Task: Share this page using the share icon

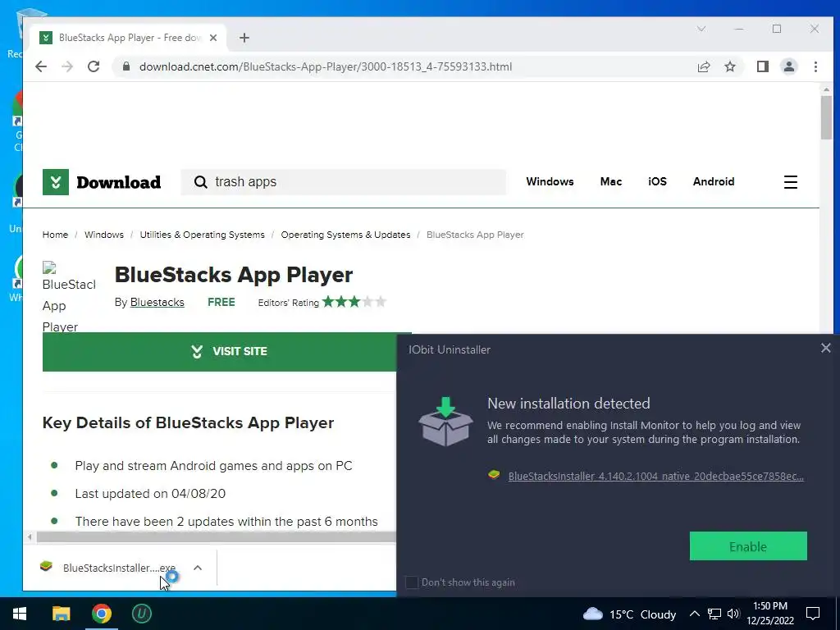Action: click(x=703, y=66)
